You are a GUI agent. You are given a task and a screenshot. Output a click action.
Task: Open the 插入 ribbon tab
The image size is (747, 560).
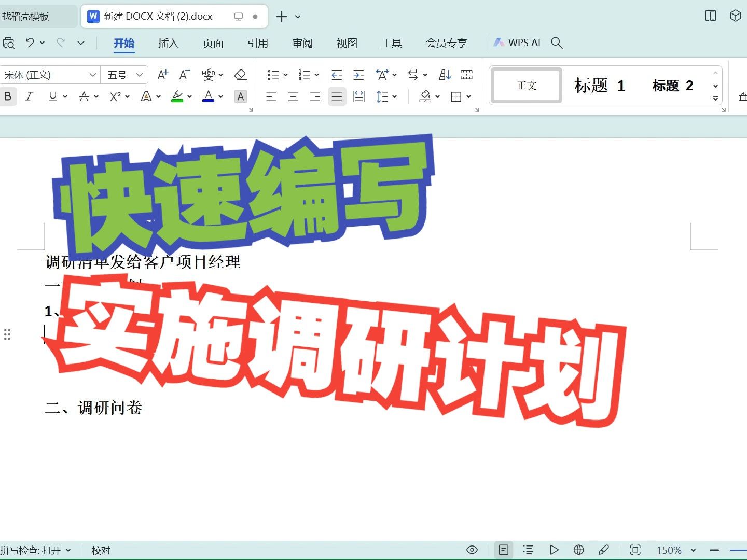point(168,43)
